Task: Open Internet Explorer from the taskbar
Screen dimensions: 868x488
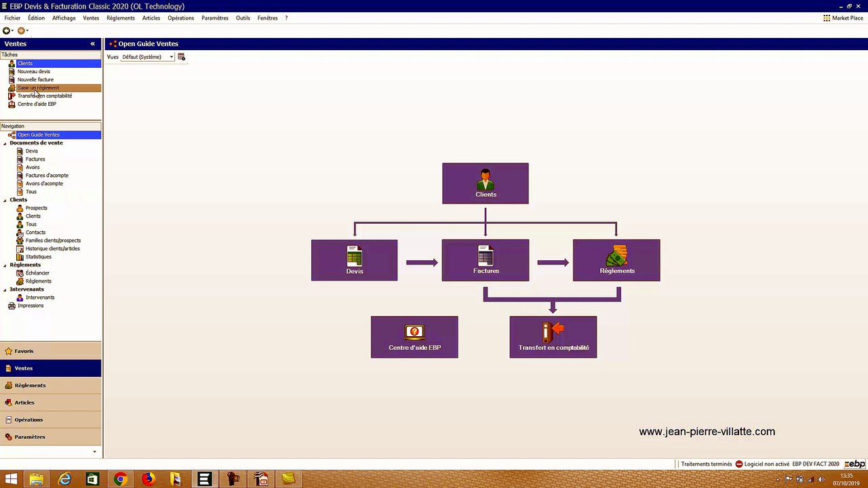Action: click(64, 480)
